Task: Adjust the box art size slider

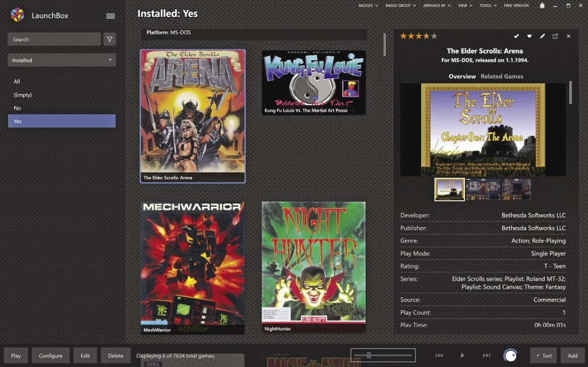Action: [x=383, y=355]
